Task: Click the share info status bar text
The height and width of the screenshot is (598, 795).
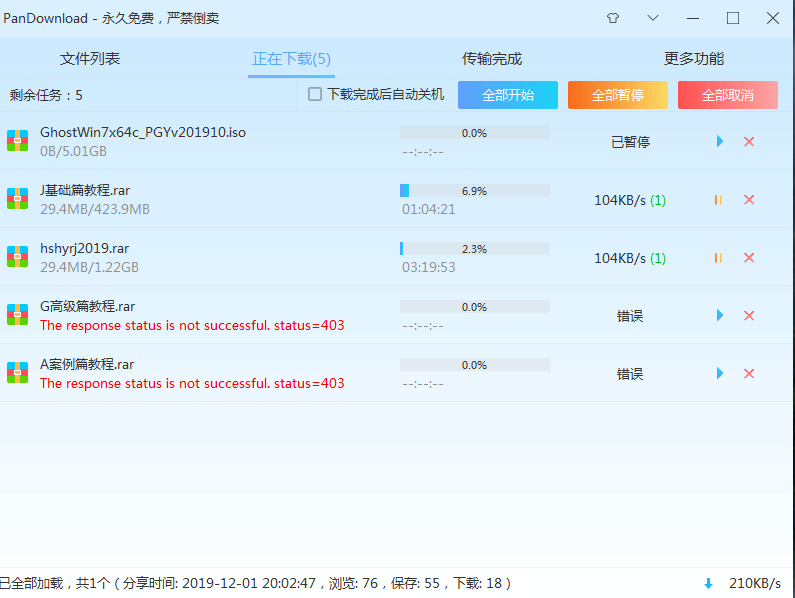Action: pyautogui.click(x=255, y=583)
